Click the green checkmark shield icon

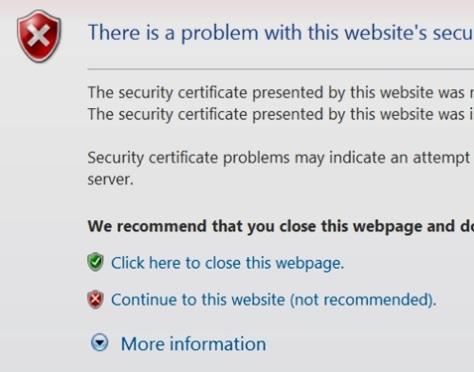95,262
